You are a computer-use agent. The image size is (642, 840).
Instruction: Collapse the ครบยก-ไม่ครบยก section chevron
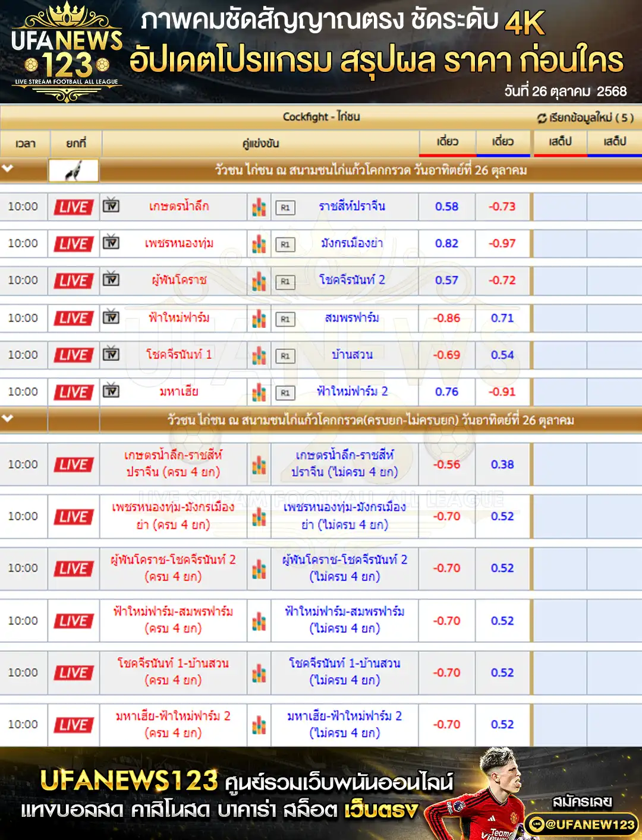pyautogui.click(x=8, y=419)
